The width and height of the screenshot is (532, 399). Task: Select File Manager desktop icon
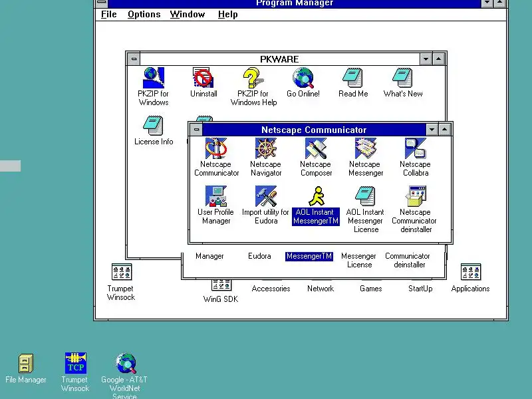26,363
